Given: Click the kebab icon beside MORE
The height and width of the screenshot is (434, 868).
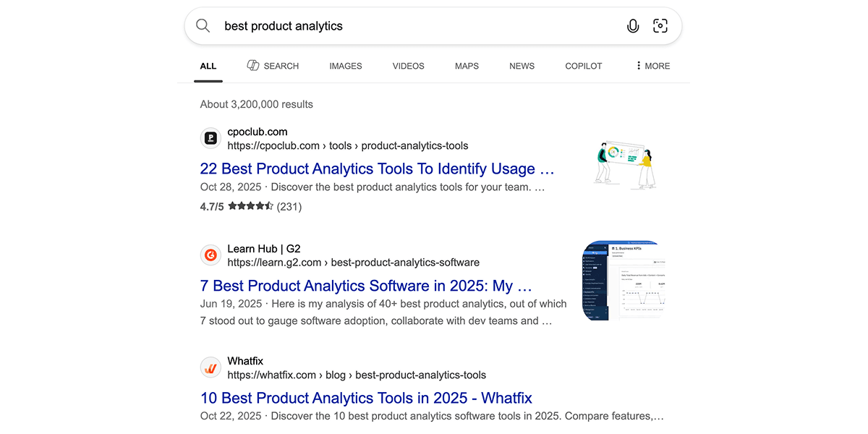Looking at the screenshot, I should (x=637, y=66).
